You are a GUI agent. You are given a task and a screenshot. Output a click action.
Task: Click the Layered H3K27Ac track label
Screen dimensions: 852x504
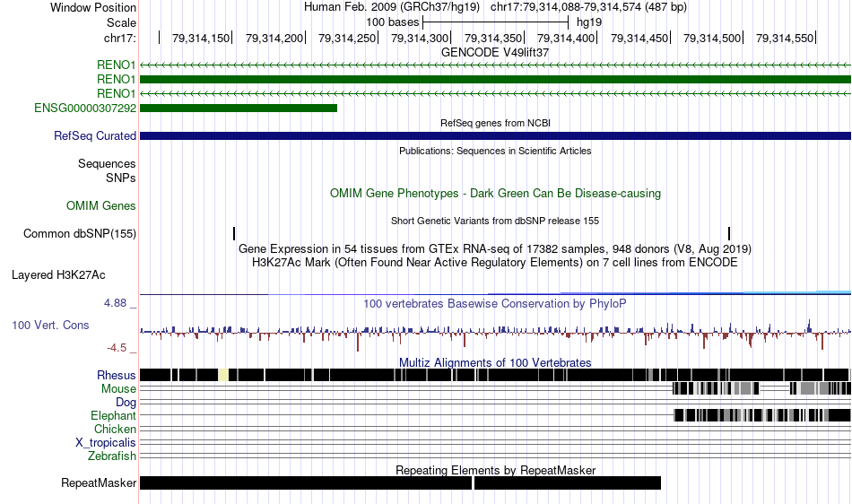pyautogui.click(x=58, y=274)
